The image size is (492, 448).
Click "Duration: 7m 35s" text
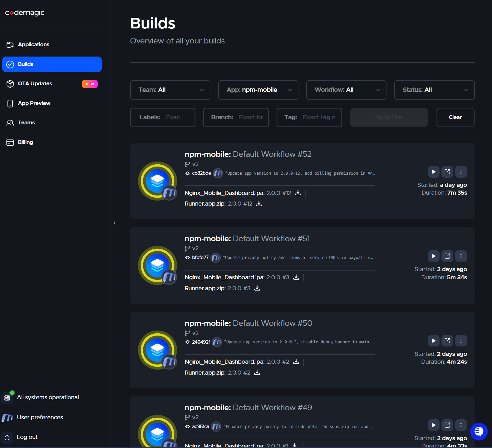tap(444, 193)
